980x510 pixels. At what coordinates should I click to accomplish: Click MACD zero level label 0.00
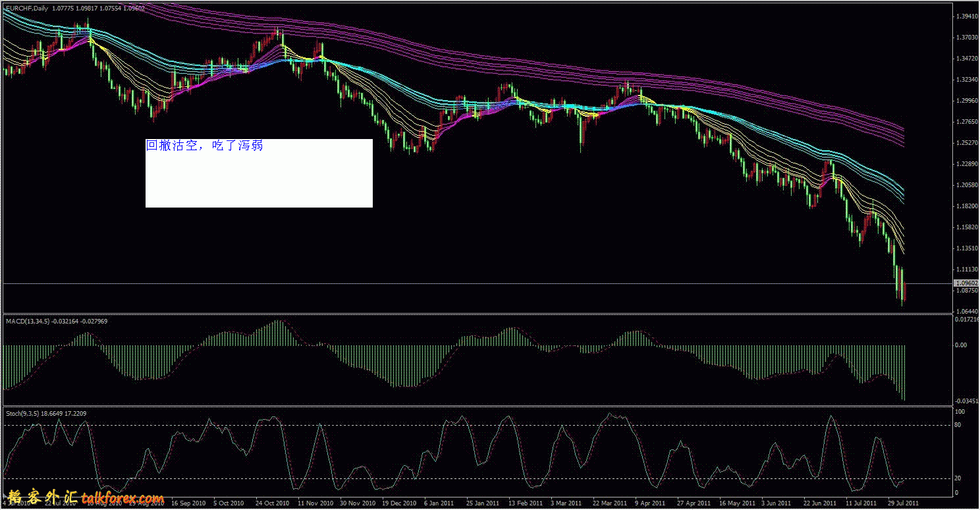tap(960, 345)
